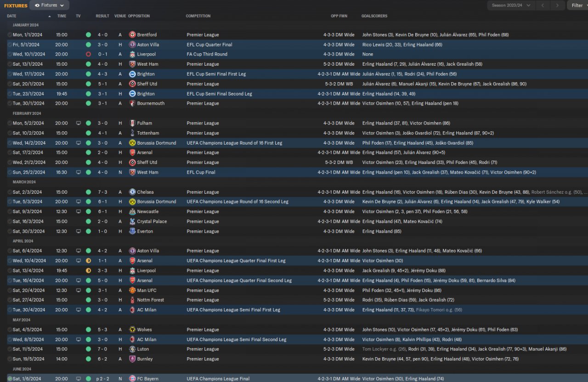Click the date Tue, 30/1/2024

tap(28, 103)
